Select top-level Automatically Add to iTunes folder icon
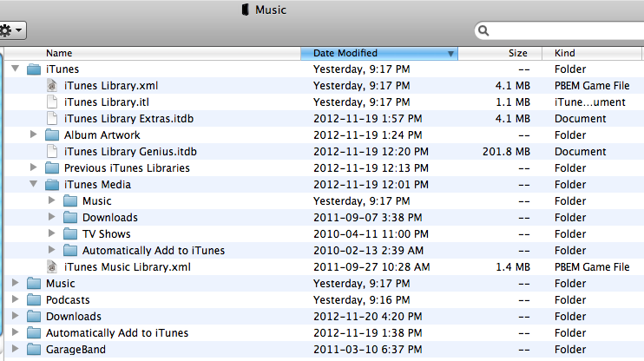The width and height of the screenshot is (644, 361). 34,332
